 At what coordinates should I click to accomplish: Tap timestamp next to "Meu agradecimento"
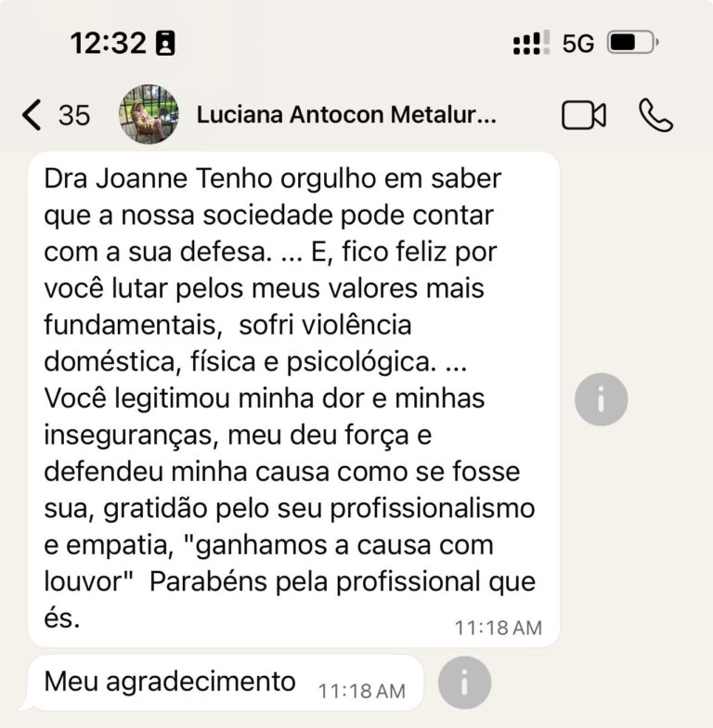(361, 691)
